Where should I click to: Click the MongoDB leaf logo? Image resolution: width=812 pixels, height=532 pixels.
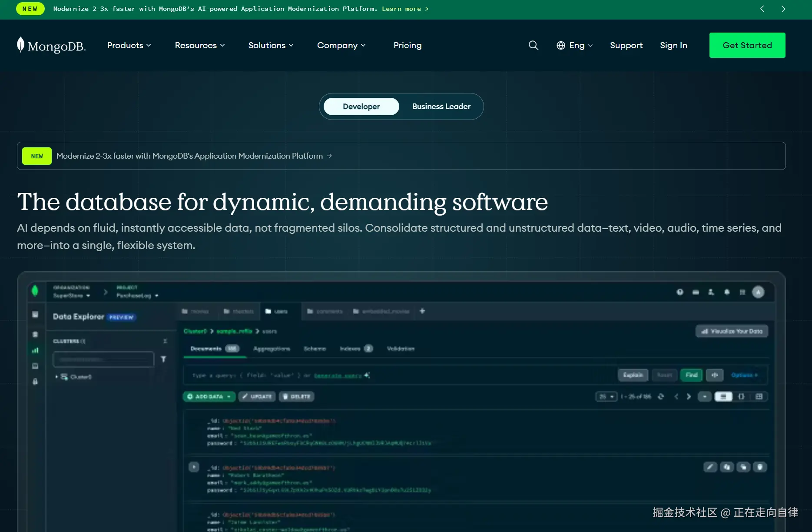point(20,45)
